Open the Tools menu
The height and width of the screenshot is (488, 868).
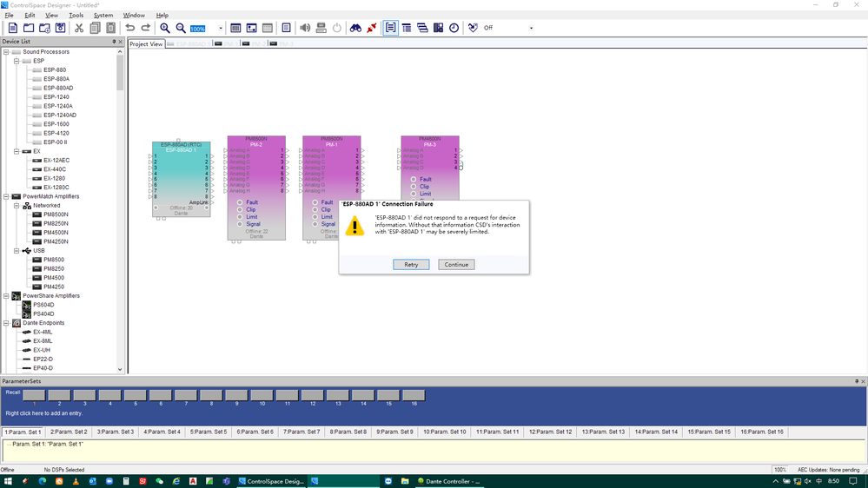(x=76, y=16)
